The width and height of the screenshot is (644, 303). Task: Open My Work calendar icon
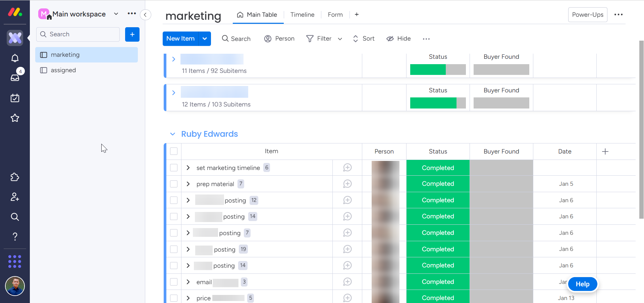pos(15,98)
